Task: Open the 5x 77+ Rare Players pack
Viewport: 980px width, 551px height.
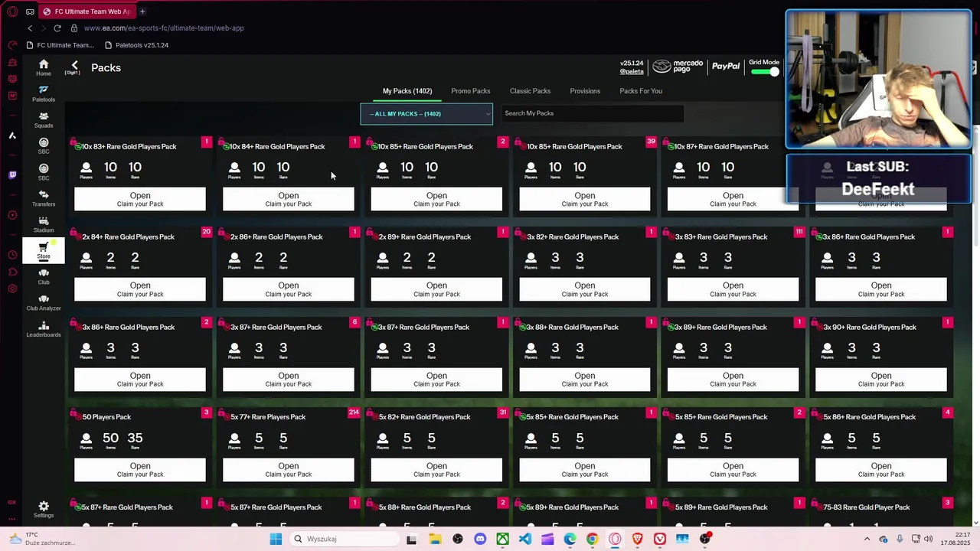Action: (x=289, y=470)
